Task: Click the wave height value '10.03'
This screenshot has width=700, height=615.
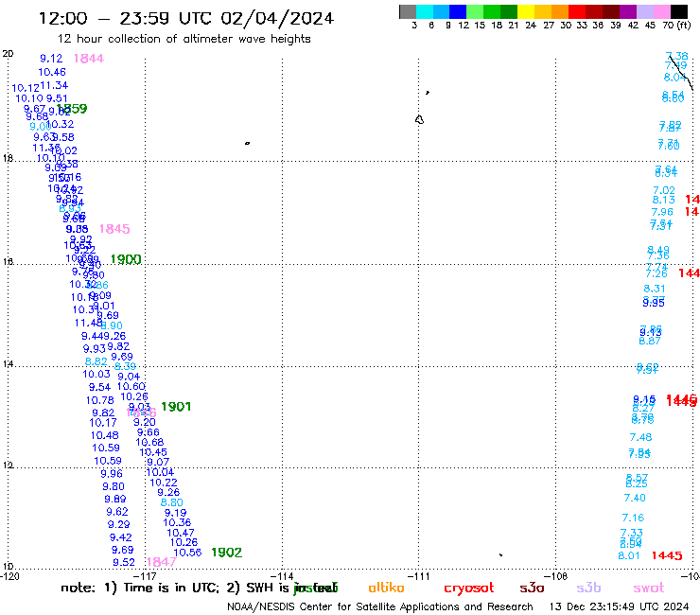Action: click(96, 375)
